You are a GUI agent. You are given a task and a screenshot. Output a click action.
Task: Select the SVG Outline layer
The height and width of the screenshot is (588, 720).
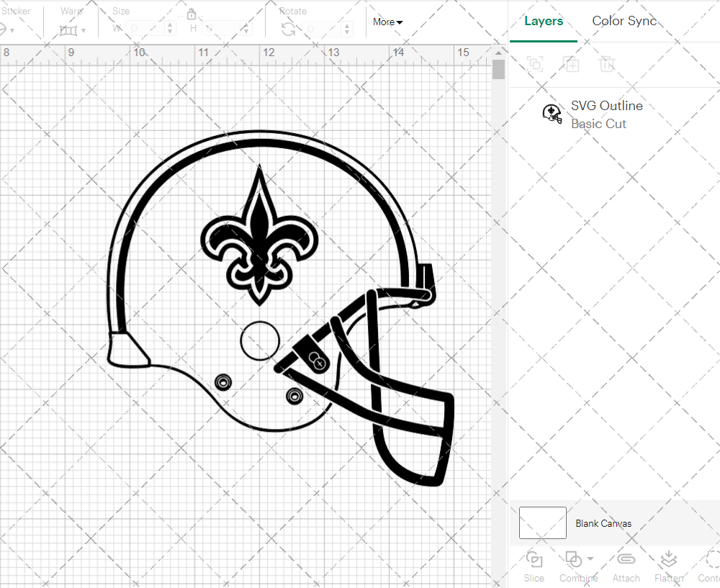point(615,114)
